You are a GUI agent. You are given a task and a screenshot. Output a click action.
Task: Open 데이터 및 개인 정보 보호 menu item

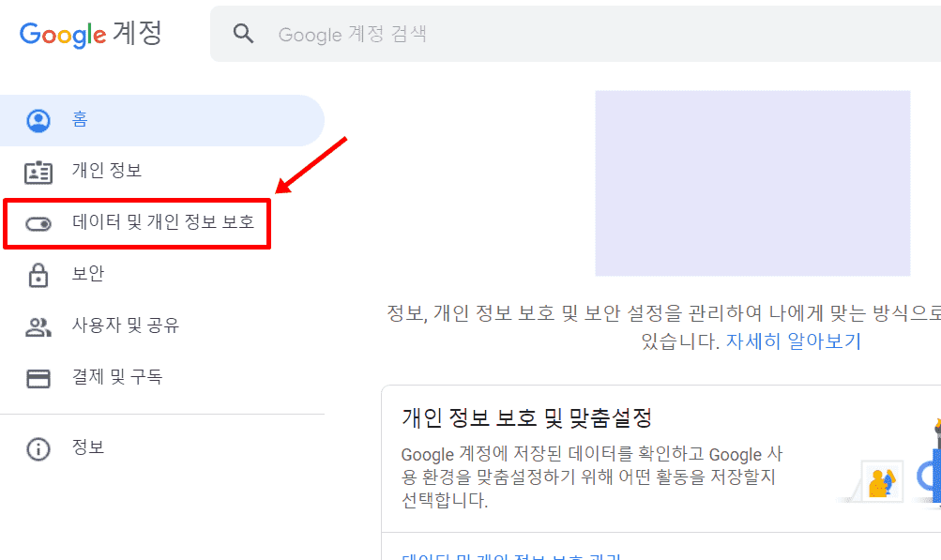(137, 223)
